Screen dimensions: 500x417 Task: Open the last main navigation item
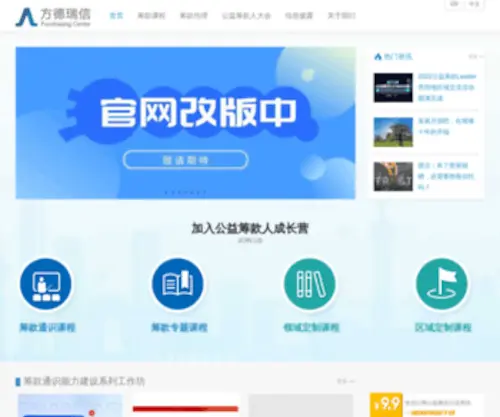click(341, 16)
